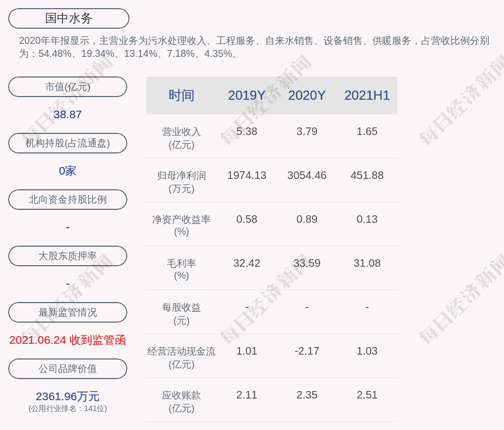The image size is (504, 430).
Task: Select the 北向资金持股比例 label pill
Action: (x=68, y=200)
